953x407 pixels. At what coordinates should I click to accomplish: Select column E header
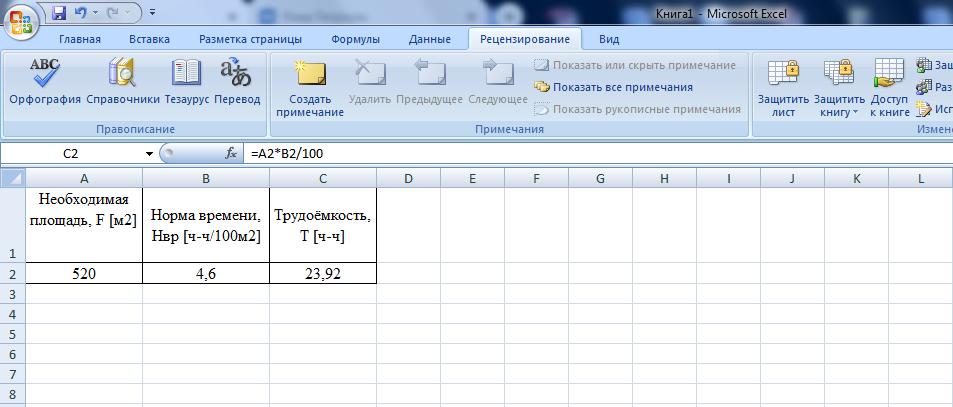pyautogui.click(x=472, y=178)
